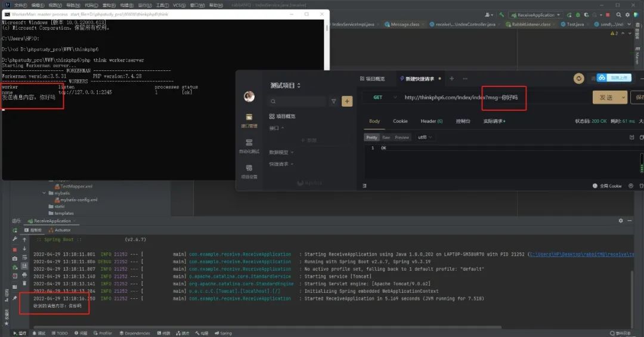The width and height of the screenshot is (644, 337).
Task: Select the 控制台 response tab
Action: click(x=463, y=121)
